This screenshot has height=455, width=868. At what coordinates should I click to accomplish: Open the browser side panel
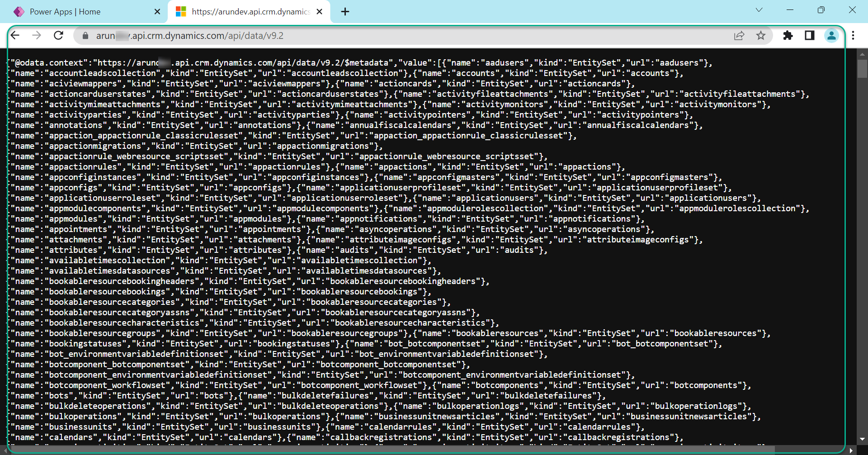pyautogui.click(x=809, y=35)
